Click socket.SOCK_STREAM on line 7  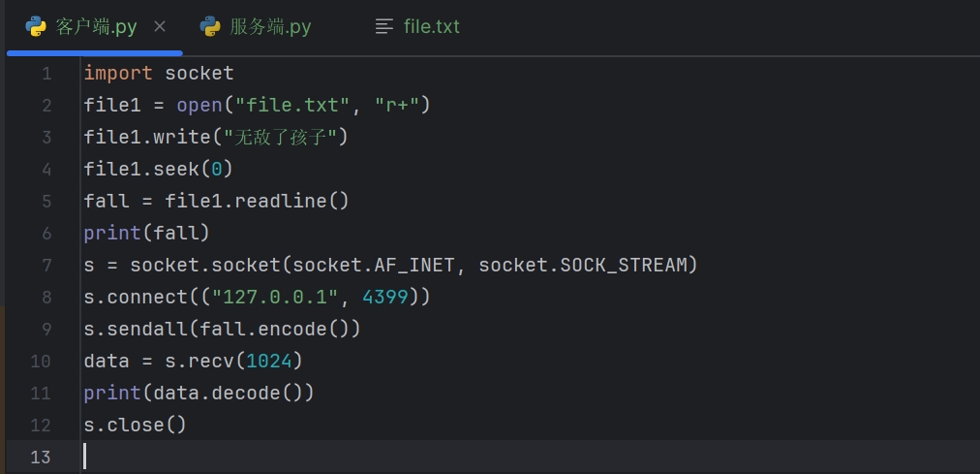(588, 265)
